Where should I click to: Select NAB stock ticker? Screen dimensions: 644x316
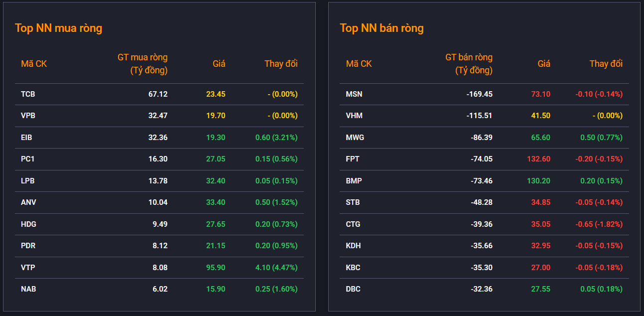(x=28, y=289)
